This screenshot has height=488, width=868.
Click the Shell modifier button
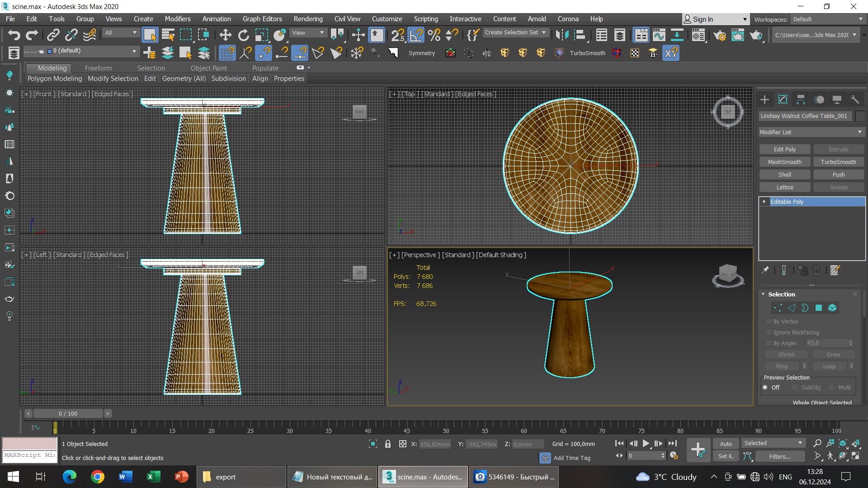tap(784, 174)
